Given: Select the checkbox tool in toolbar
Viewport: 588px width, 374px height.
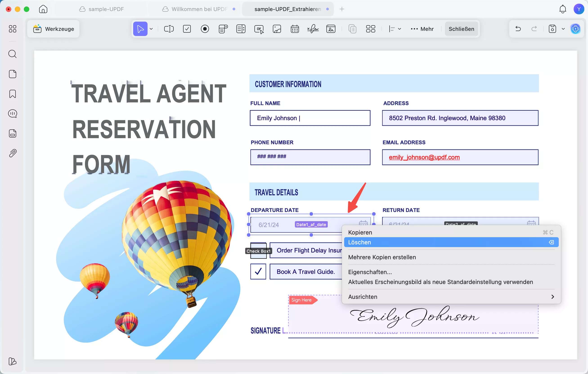Looking at the screenshot, I should (x=187, y=29).
